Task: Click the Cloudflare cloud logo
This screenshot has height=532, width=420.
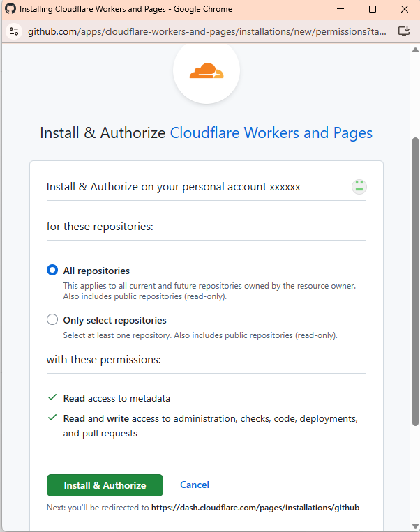Action: point(207,70)
